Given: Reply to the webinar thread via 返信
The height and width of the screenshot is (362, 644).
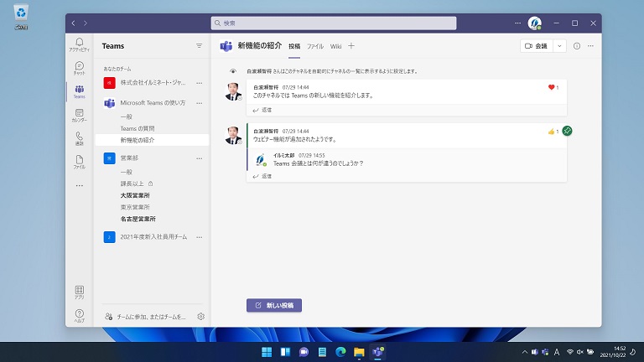Looking at the screenshot, I should coord(262,176).
